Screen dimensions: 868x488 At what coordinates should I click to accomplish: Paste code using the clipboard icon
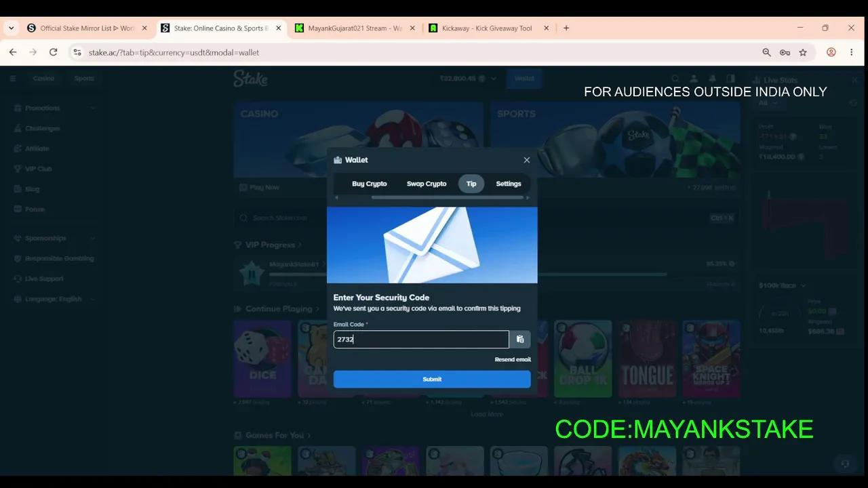(520, 340)
